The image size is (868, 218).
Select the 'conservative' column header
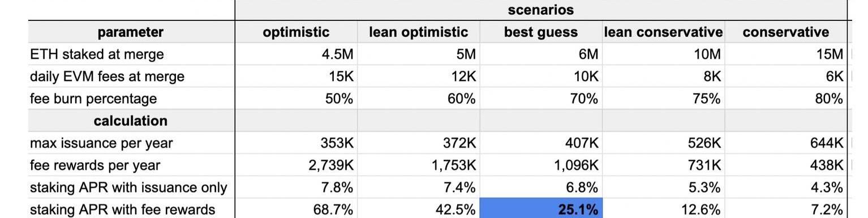(x=786, y=32)
